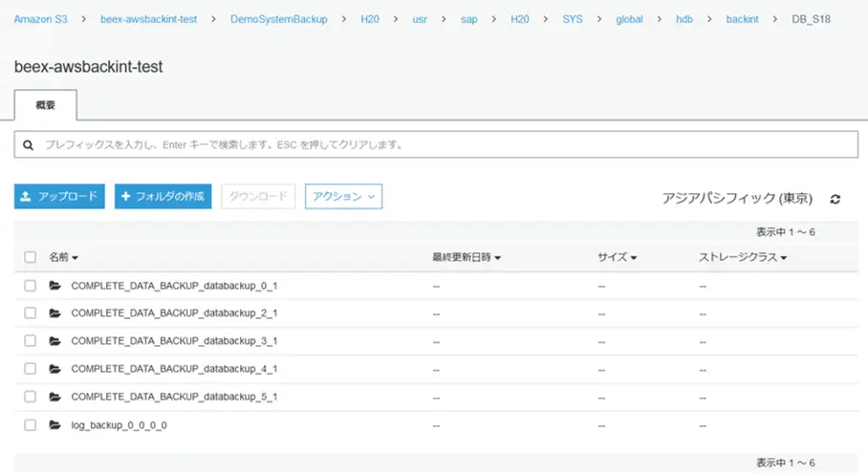Click folder icon of COMPLETE_DATA_BACKUP_databackup_5_1
The height and width of the screenshot is (474, 868).
coord(54,397)
